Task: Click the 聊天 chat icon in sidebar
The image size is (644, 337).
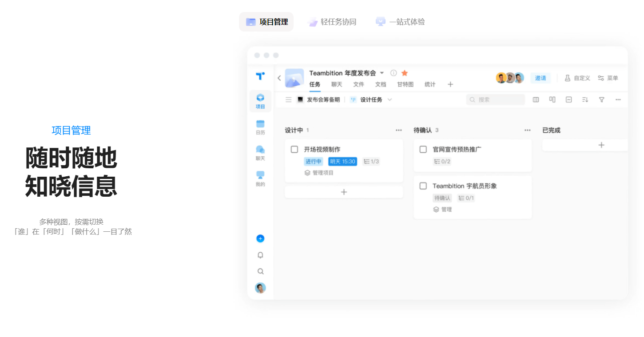Action: [260, 152]
